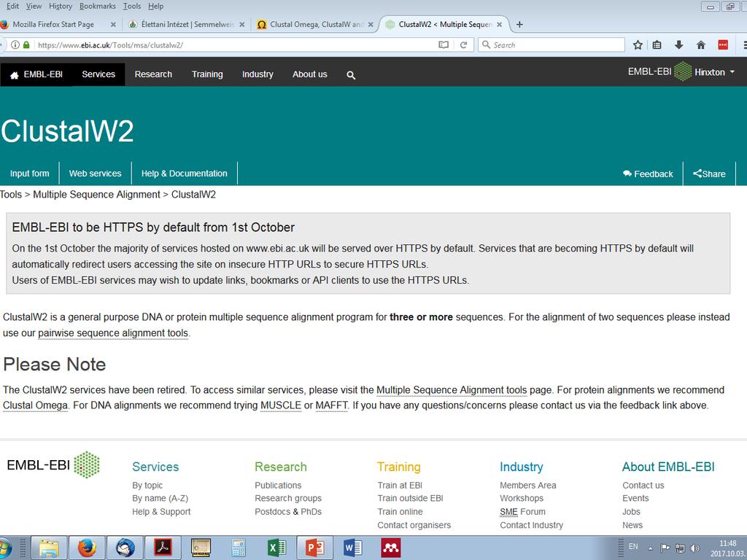
Task: Click the green padlock security icon
Action: [26, 44]
